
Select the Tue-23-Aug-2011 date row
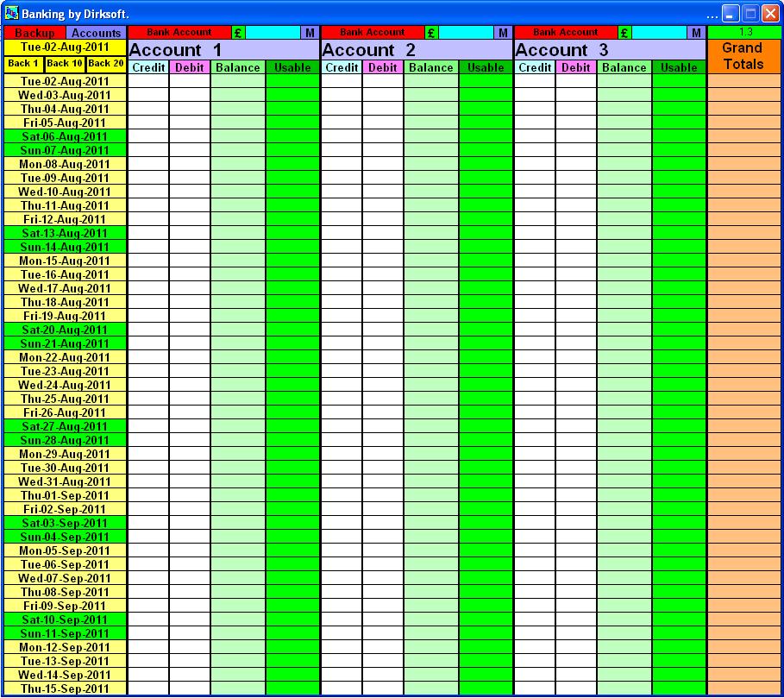pos(65,371)
